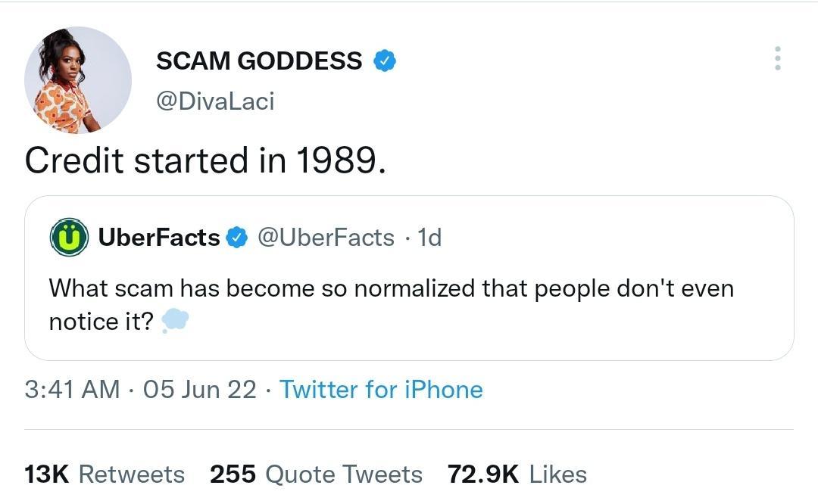The width and height of the screenshot is (818, 504).
Task: Click the 1d timestamp to expand the tweet
Action: click(x=428, y=237)
